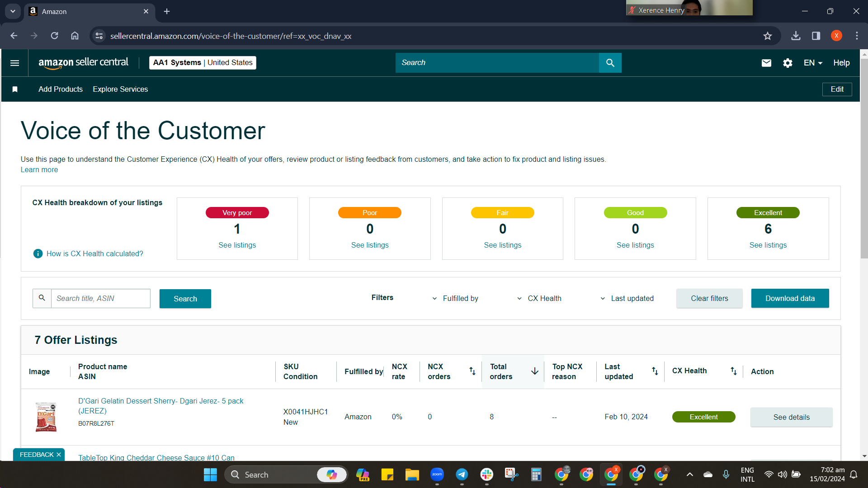Show hidden system tray icons
868x488 pixels.
coord(689,474)
